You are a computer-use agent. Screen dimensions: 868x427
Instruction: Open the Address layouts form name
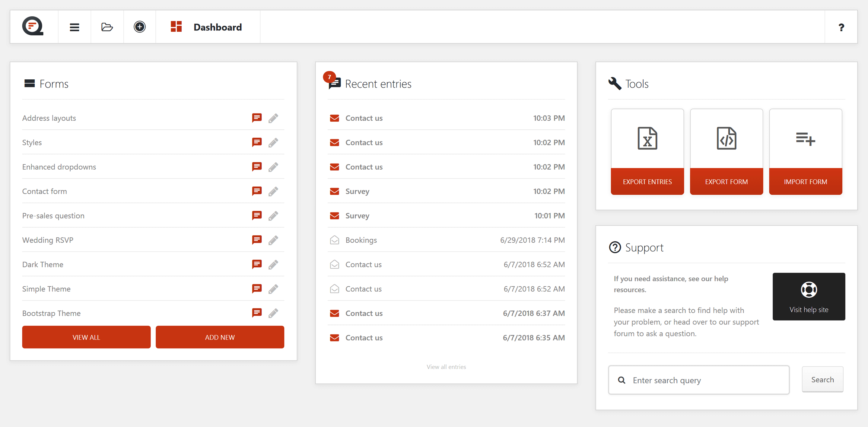click(49, 118)
